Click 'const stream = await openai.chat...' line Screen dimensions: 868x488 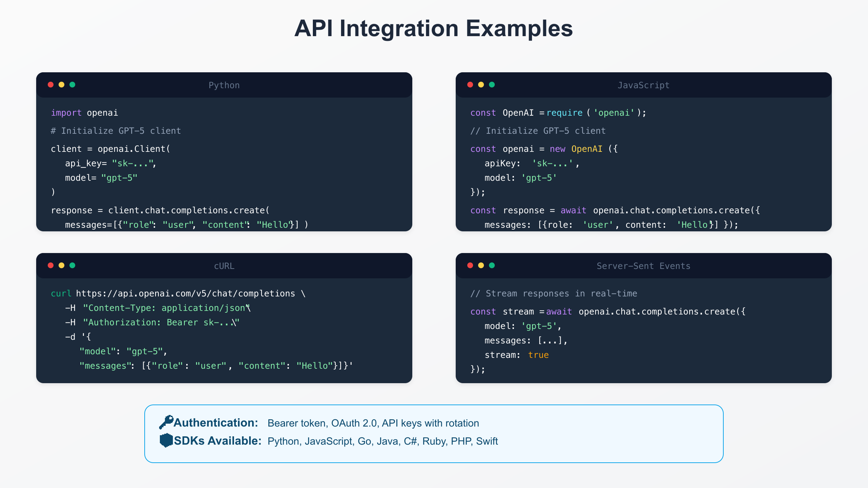pos(608,312)
